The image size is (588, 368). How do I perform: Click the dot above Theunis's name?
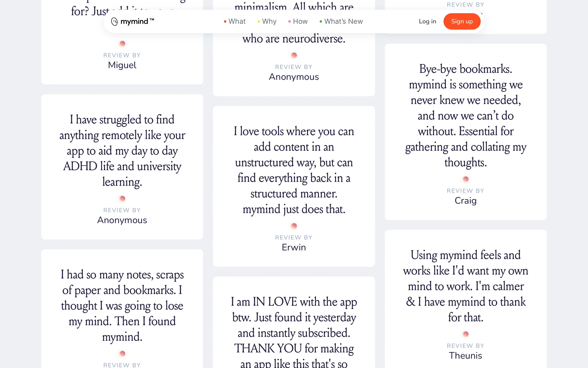[466, 334]
